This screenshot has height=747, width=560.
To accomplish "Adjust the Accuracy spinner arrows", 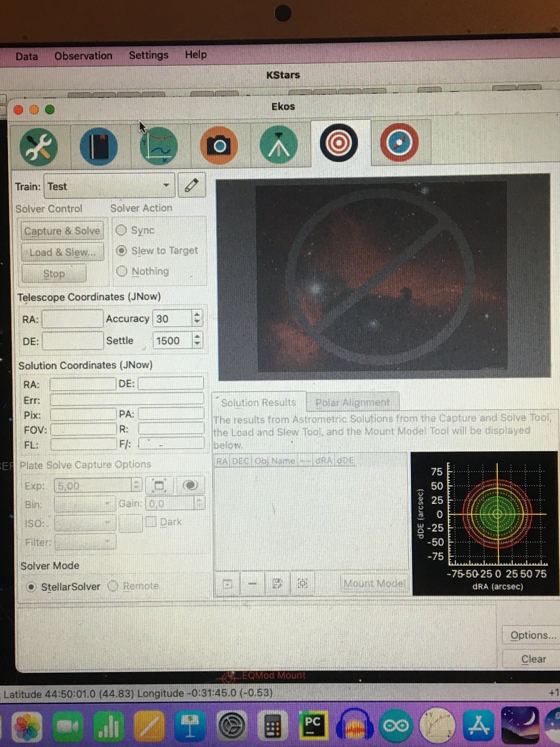I will point(197,318).
